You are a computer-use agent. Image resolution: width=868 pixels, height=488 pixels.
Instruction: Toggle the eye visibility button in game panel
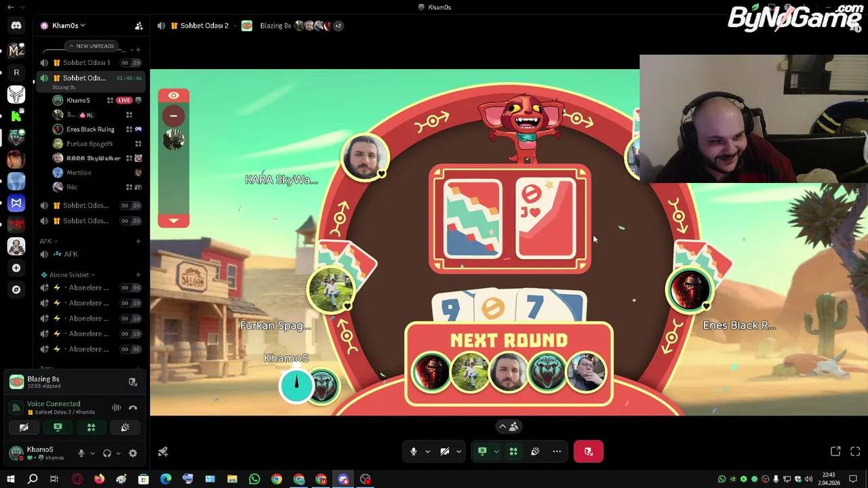(x=174, y=96)
